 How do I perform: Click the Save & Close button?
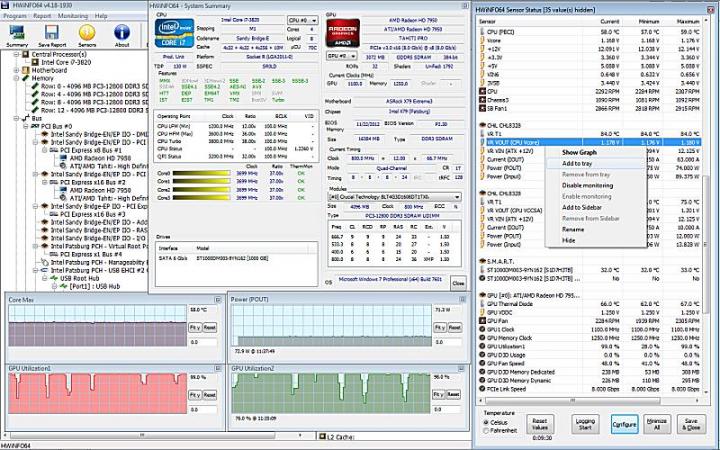(x=691, y=424)
